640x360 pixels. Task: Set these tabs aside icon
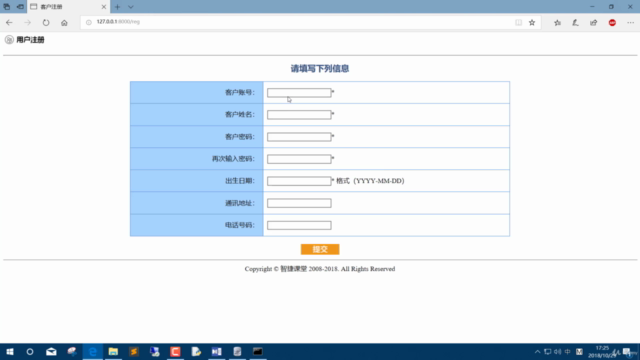coord(20,7)
